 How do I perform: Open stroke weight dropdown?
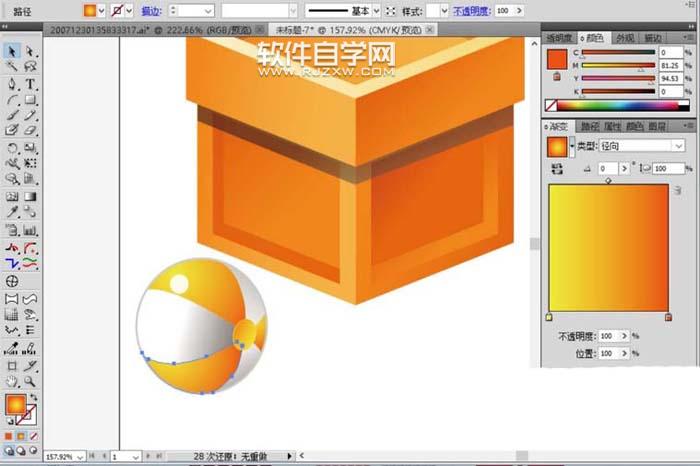[x=208, y=11]
